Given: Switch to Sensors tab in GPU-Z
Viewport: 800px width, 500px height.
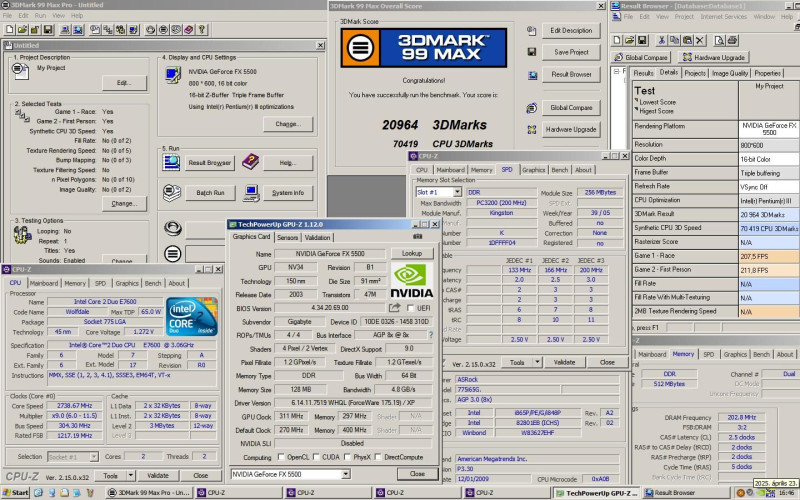Looking at the screenshot, I should click(287, 237).
